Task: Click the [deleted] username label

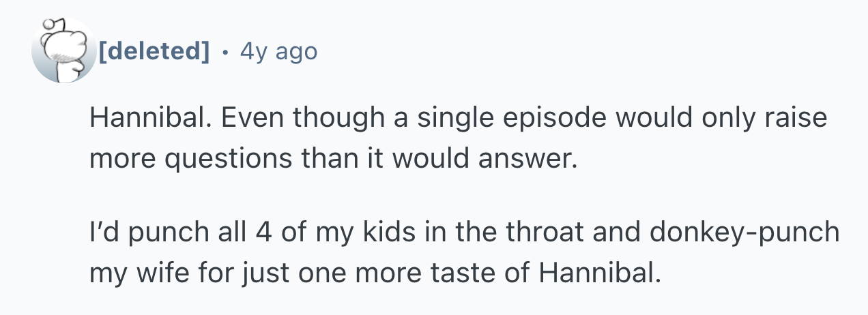Action: (154, 50)
